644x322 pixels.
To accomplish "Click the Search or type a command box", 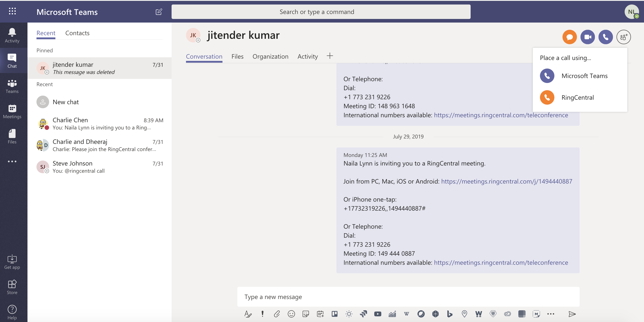I will [321, 12].
